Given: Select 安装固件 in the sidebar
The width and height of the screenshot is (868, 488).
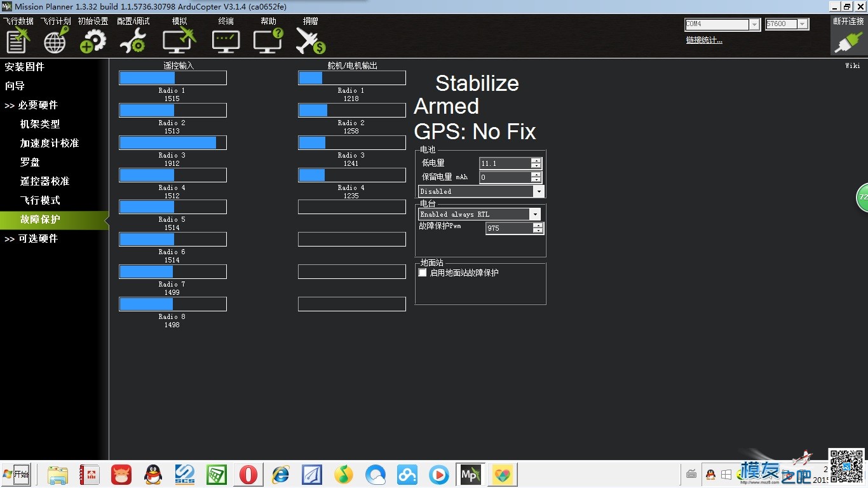Looking at the screenshot, I should [25, 67].
